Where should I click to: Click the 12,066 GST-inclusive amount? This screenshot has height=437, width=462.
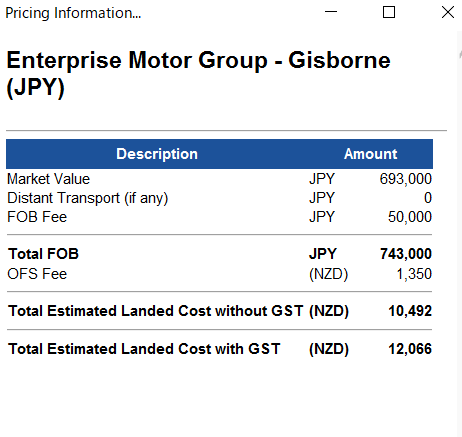coord(410,349)
